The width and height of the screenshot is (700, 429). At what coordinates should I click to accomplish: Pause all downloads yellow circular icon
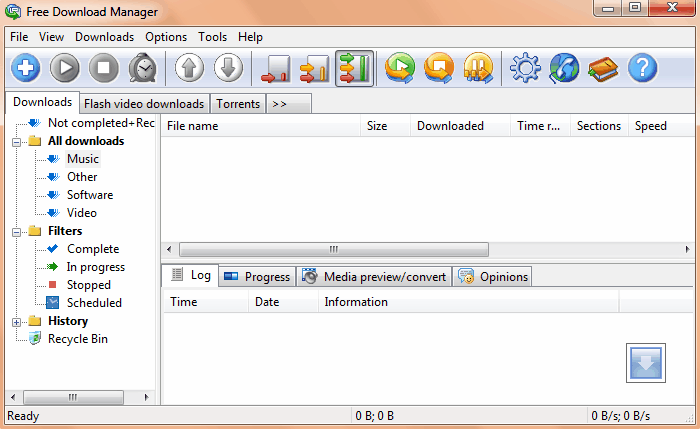click(479, 68)
